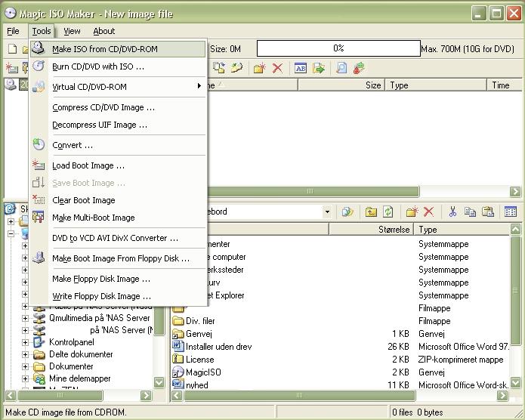Image resolution: width=525 pixels, height=420 pixels.
Task: Click the Størrelse column header
Action: [393, 230]
